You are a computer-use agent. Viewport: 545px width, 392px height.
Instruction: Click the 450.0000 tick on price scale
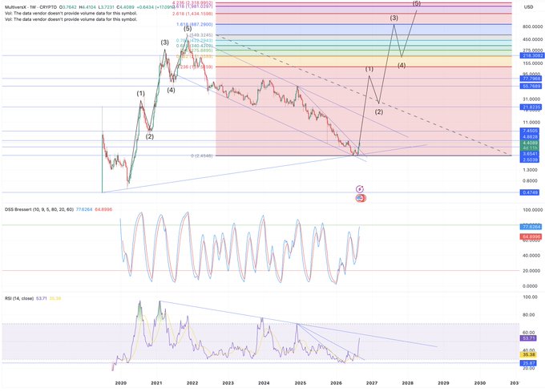pyautogui.click(x=532, y=39)
